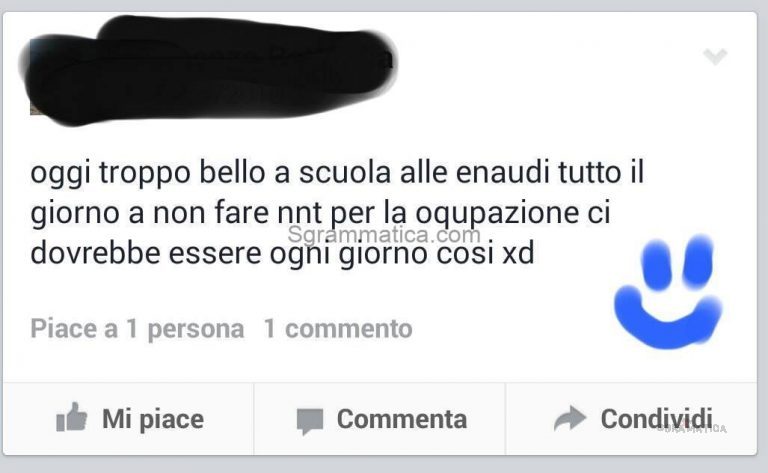Click the blue smiley face drawing
Image resolution: width=768 pixels, height=473 pixels.
click(x=668, y=292)
